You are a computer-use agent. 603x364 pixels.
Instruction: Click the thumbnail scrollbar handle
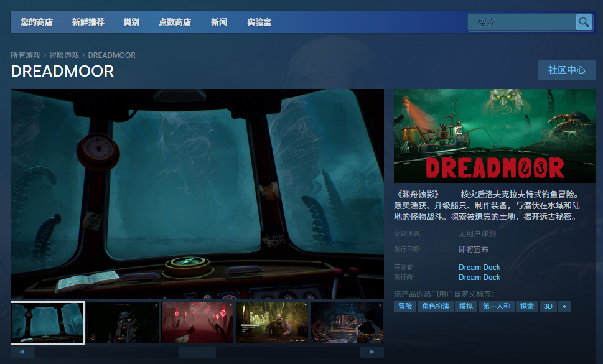coord(197,352)
